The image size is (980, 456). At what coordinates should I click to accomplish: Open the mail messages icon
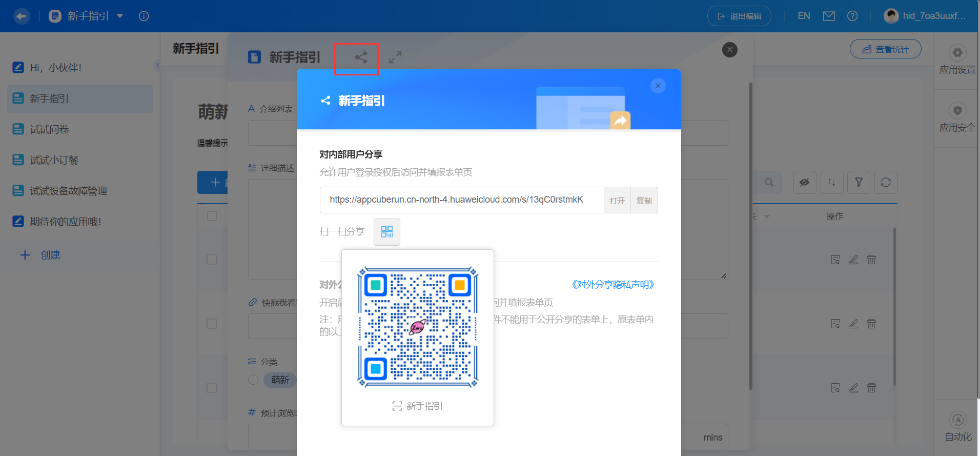pyautogui.click(x=829, y=16)
